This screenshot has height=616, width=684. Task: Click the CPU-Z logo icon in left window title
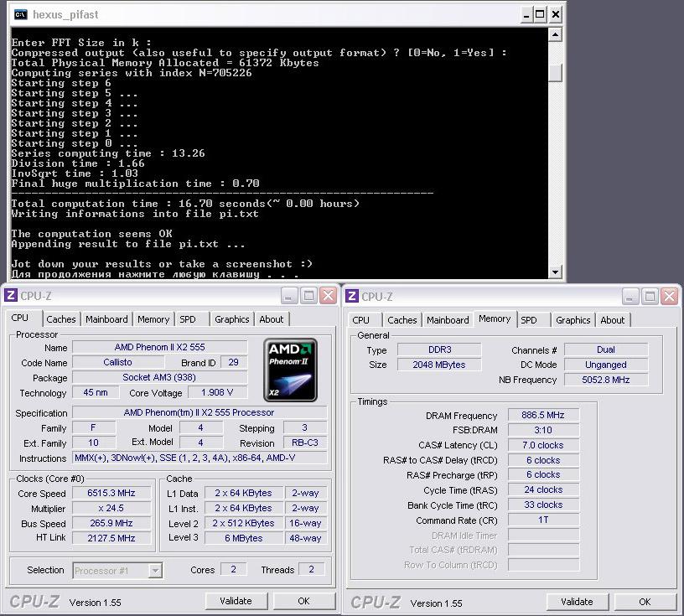click(11, 295)
